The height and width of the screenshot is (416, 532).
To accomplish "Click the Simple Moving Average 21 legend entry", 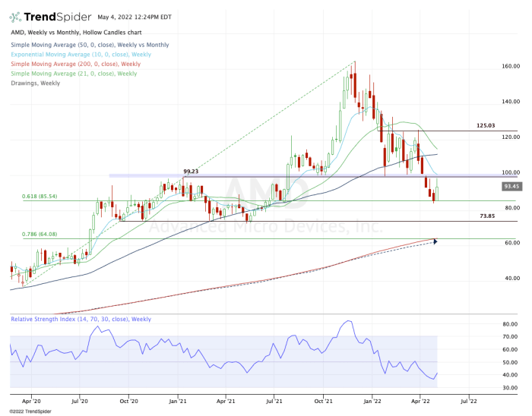I will (x=74, y=74).
